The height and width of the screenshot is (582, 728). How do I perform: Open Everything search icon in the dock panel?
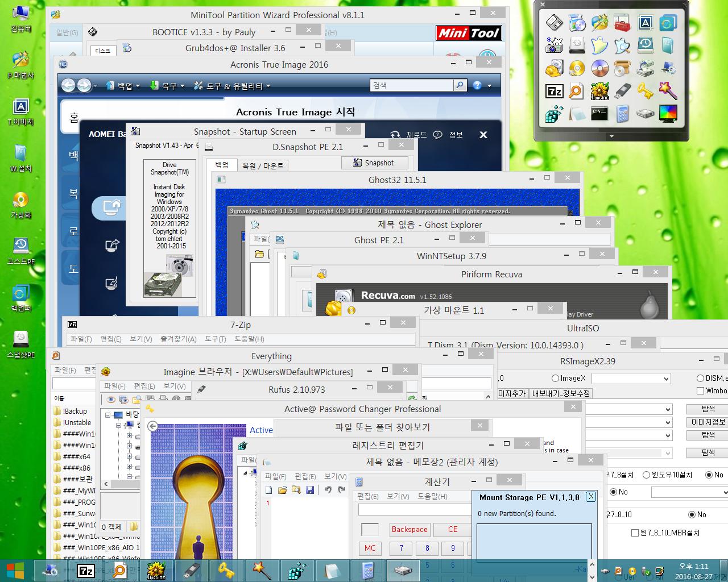[577, 91]
